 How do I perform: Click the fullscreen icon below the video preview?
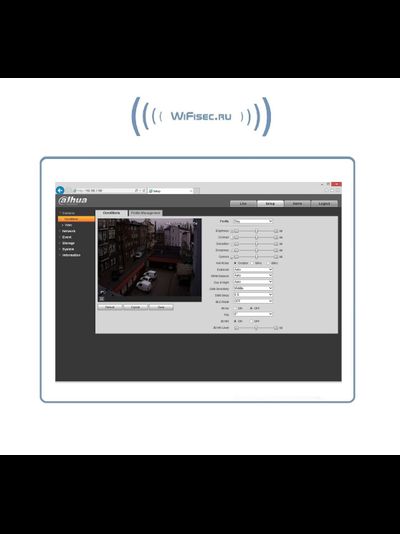tap(101, 299)
